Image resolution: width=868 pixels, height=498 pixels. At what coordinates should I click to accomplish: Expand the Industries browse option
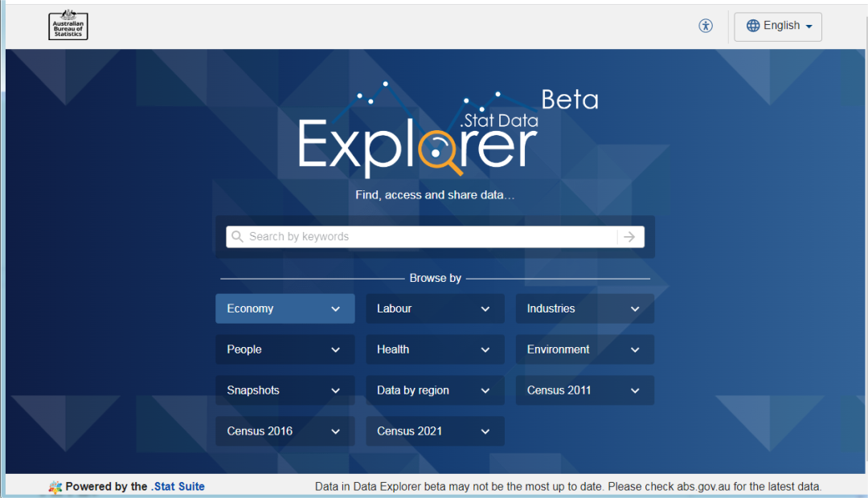585,308
